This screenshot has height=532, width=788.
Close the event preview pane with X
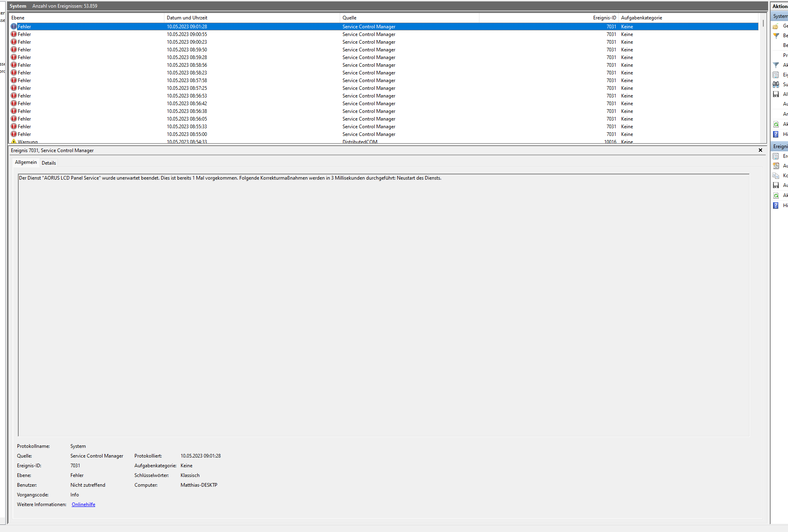(760, 150)
